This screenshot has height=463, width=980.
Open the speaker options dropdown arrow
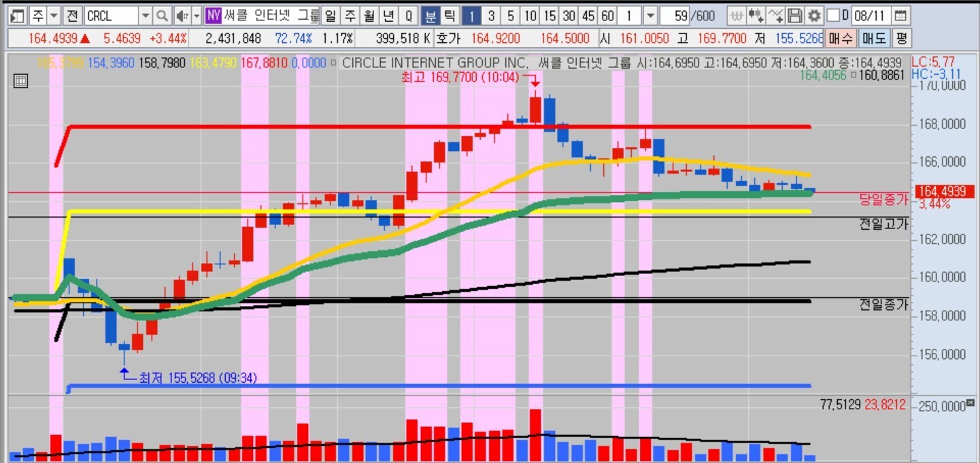[x=197, y=15]
